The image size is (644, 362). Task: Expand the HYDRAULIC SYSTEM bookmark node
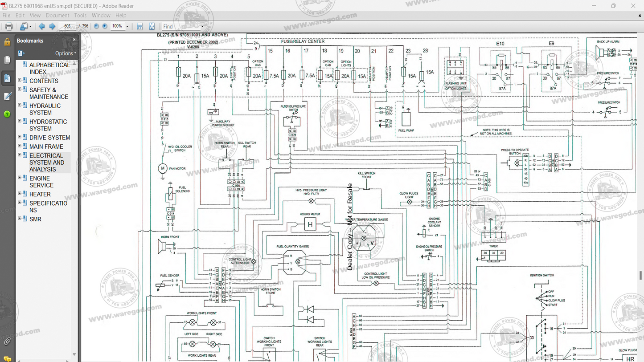click(x=20, y=106)
